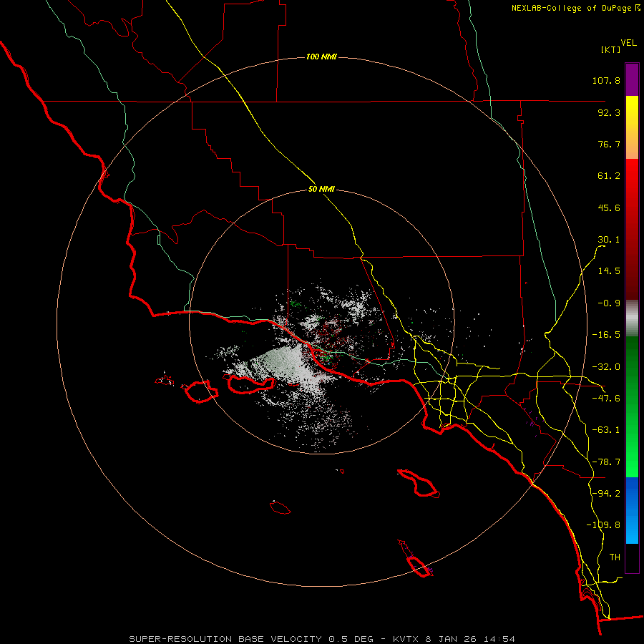Screen dimensions: 644x644
Task: Click the -78.7 legend value
Action: click(606, 462)
